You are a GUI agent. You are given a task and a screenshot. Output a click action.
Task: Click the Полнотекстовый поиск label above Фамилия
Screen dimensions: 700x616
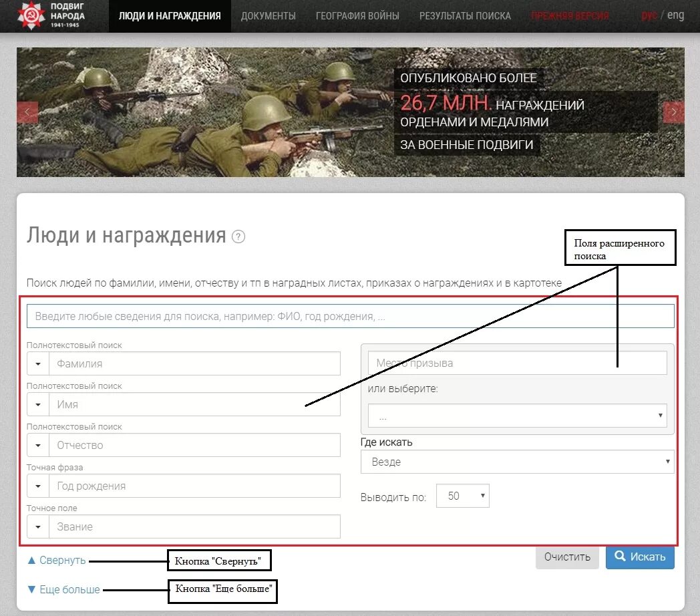click(74, 345)
